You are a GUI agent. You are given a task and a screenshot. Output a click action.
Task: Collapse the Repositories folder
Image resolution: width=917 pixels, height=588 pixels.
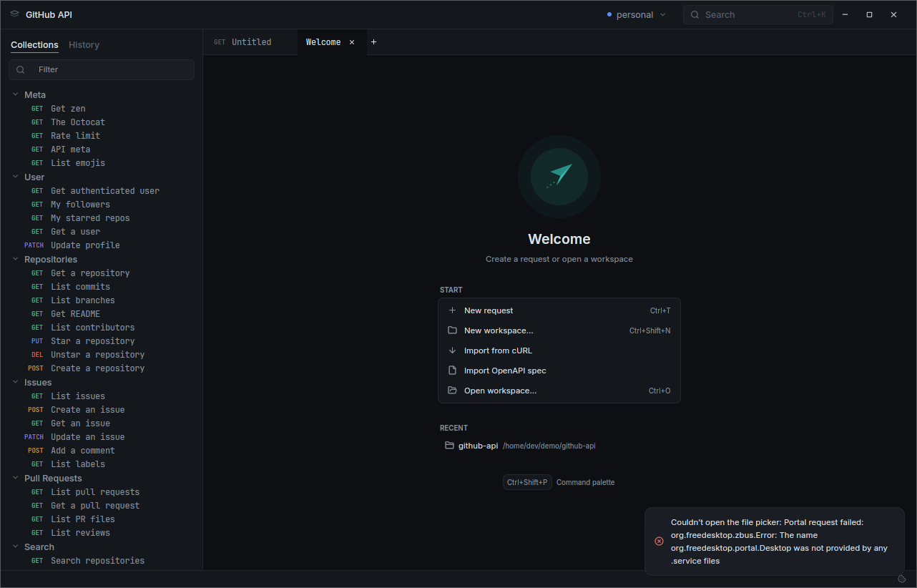tap(15, 259)
